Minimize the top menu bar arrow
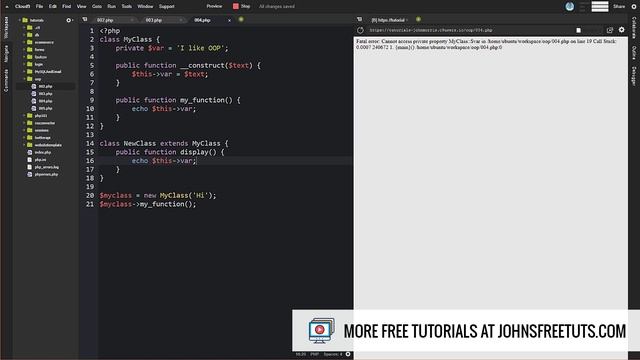 coord(7,7)
